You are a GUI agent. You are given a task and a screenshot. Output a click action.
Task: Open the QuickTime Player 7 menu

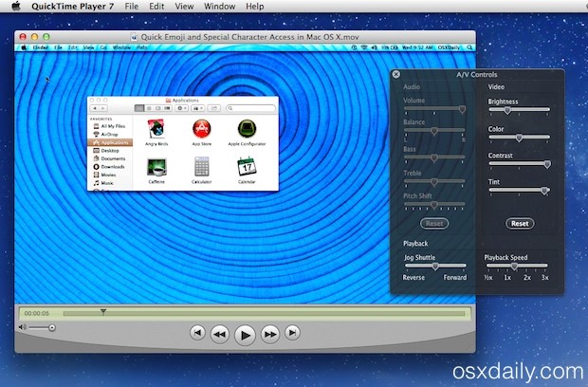point(72,7)
